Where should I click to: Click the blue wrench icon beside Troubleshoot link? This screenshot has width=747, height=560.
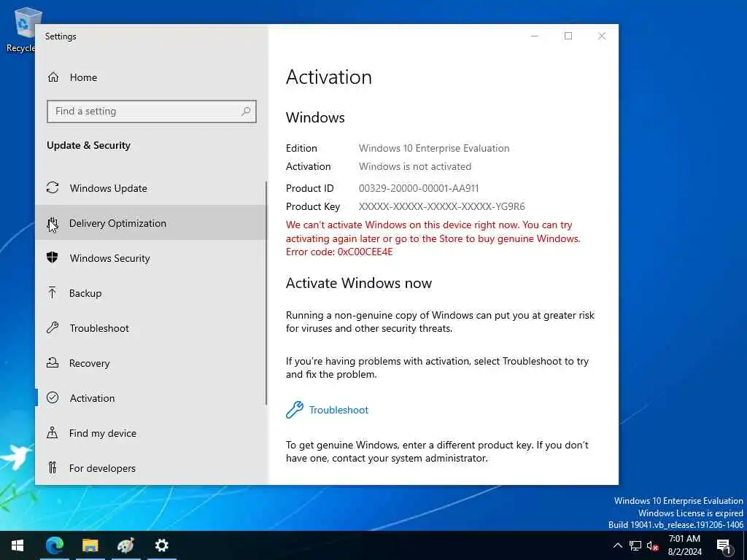[295, 410]
